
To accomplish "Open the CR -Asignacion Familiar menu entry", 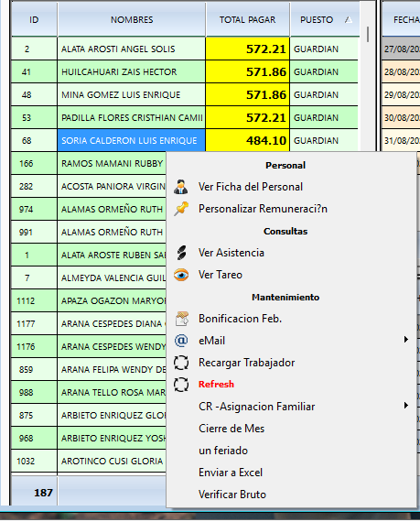I will pos(257,407).
